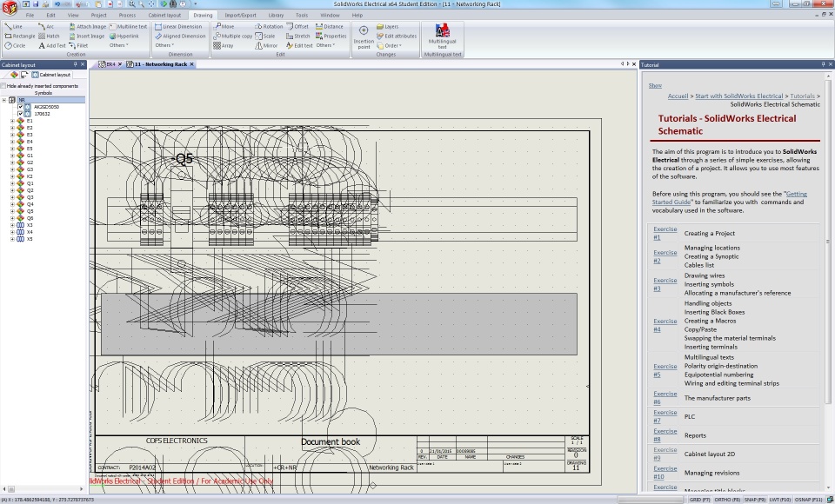
Task: Choose the Array tool
Action: click(224, 46)
